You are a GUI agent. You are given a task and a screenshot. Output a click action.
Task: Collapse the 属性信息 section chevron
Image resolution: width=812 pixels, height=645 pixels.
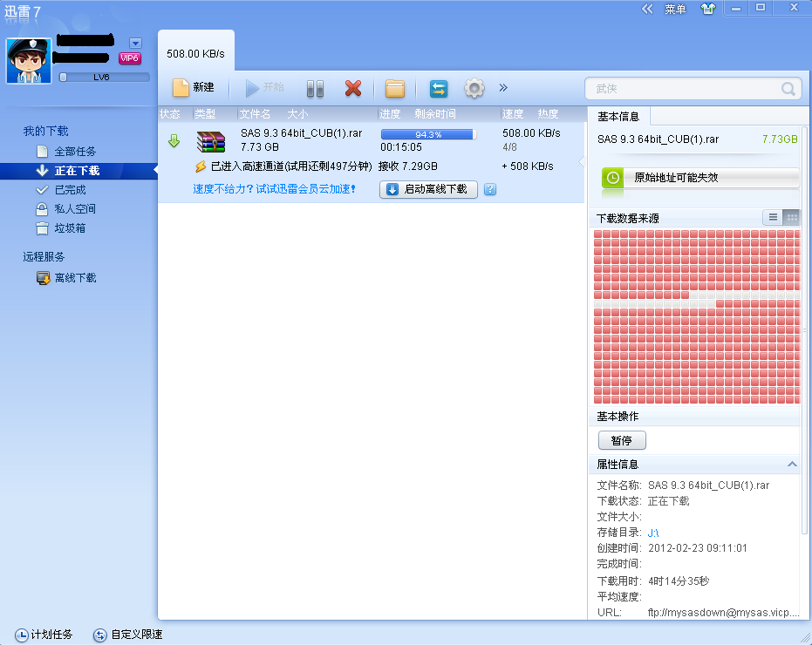coord(792,465)
